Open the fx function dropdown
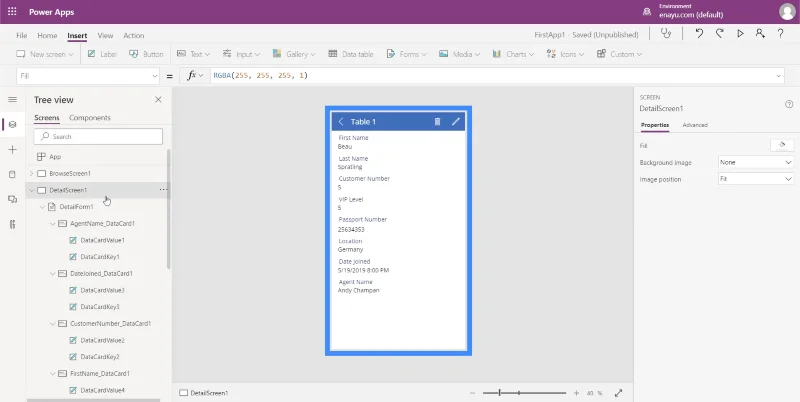 pyautogui.click(x=195, y=76)
